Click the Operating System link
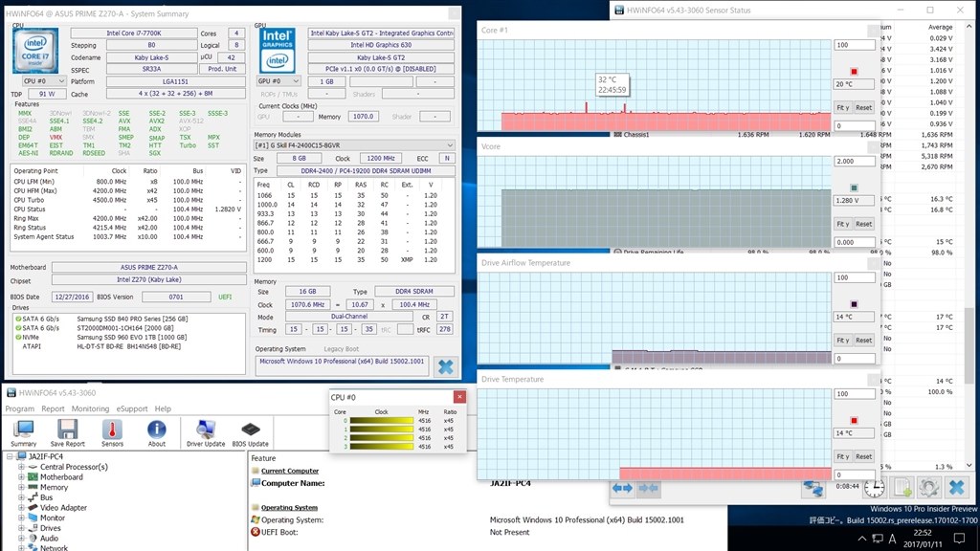 pos(289,507)
